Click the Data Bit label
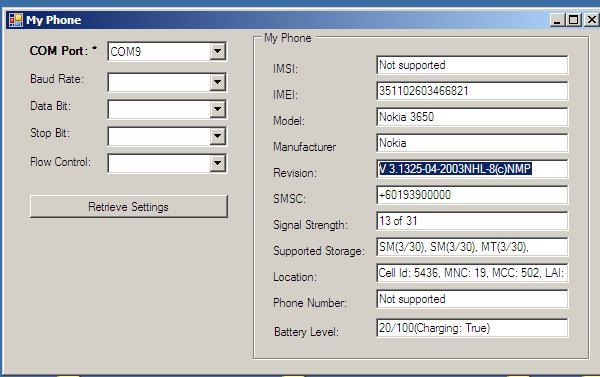600x377 pixels. [50, 106]
